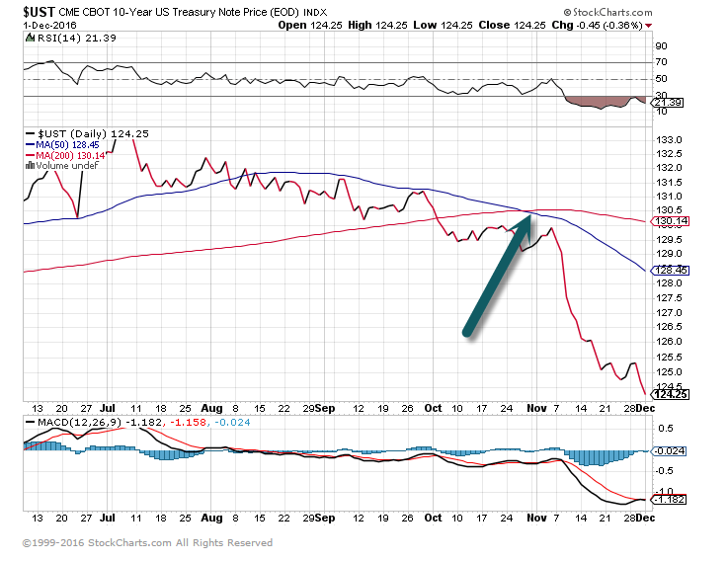
Task: Click the MACD axis label 0.5
Action: (666, 429)
